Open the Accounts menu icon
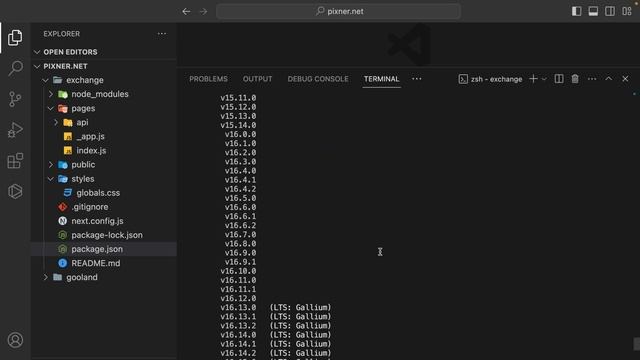 pyautogui.click(x=15, y=340)
